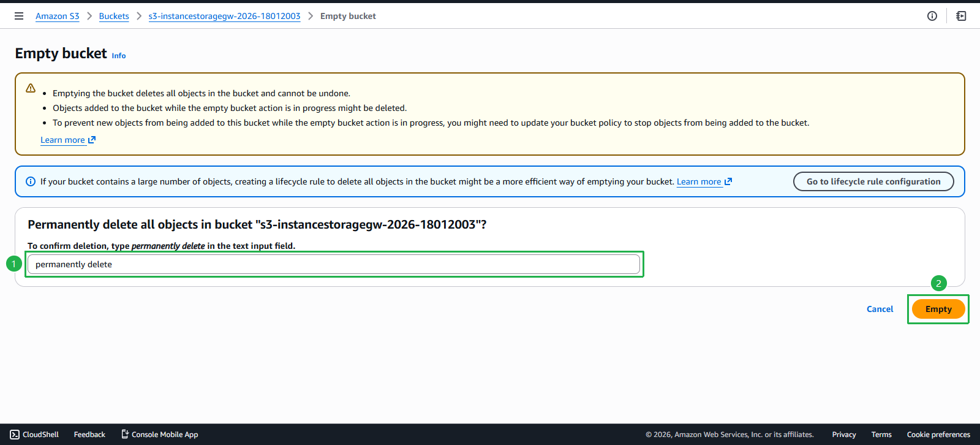
Task: Open the Terms link in the footer
Action: (x=881, y=435)
